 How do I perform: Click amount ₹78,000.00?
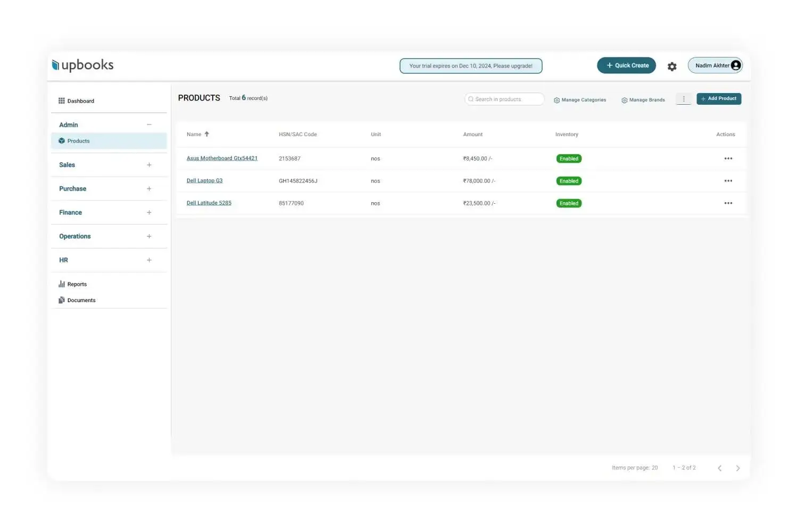[479, 181]
